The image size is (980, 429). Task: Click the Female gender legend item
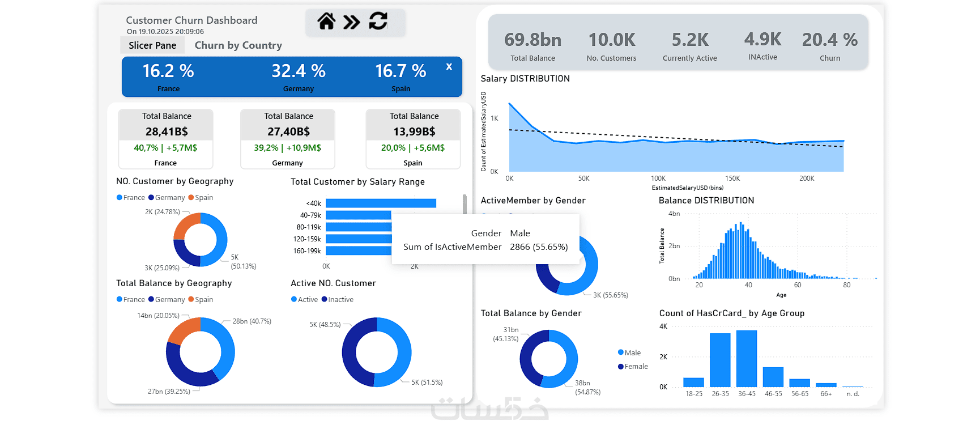click(x=633, y=367)
